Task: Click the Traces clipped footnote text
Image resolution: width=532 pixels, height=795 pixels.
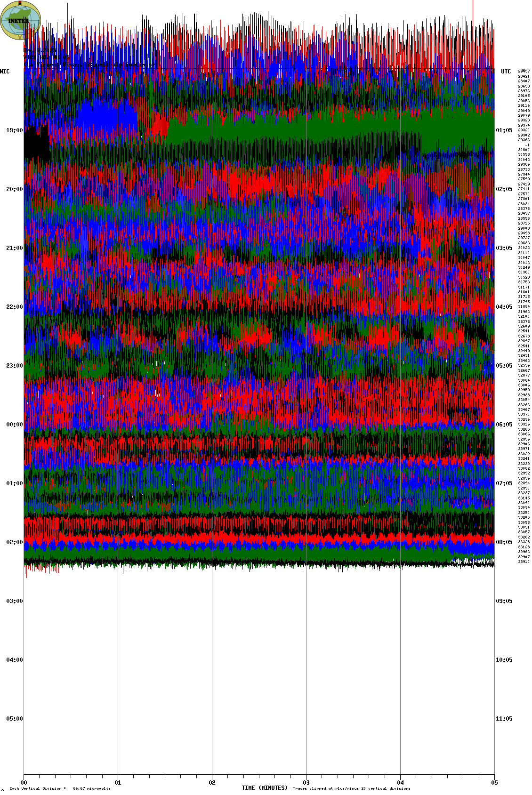Action: (x=351, y=788)
